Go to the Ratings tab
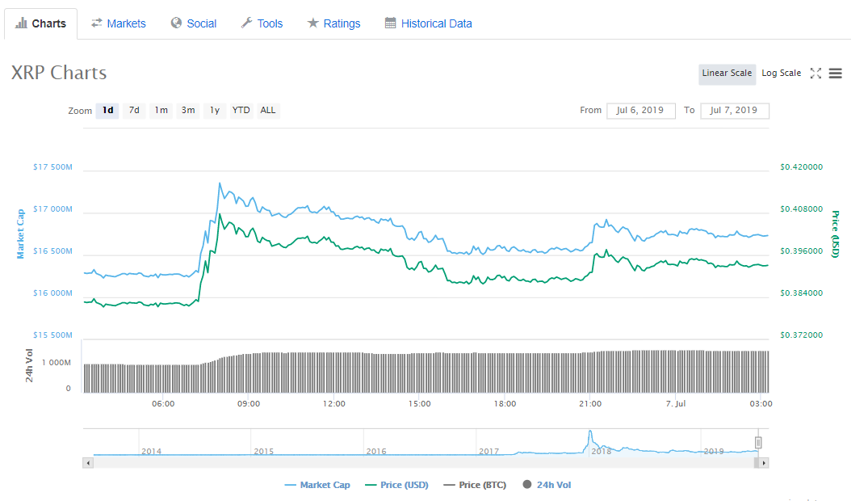This screenshot has height=501, width=868. 333,23
